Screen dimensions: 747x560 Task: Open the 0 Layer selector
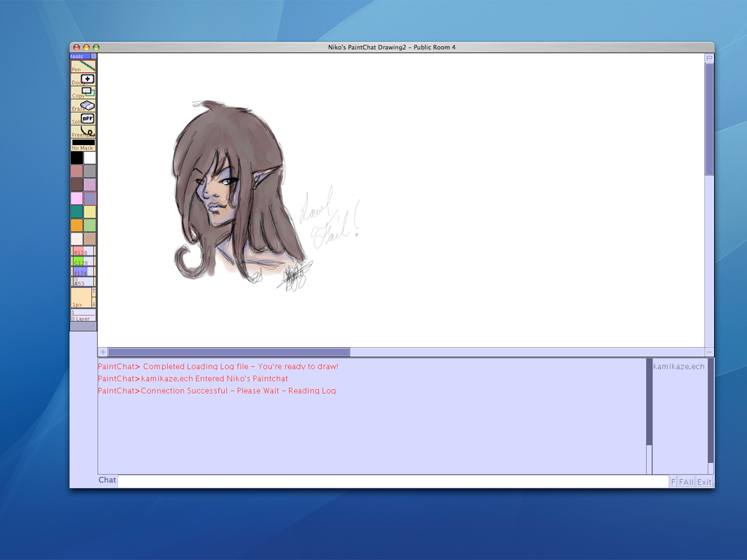[83, 315]
